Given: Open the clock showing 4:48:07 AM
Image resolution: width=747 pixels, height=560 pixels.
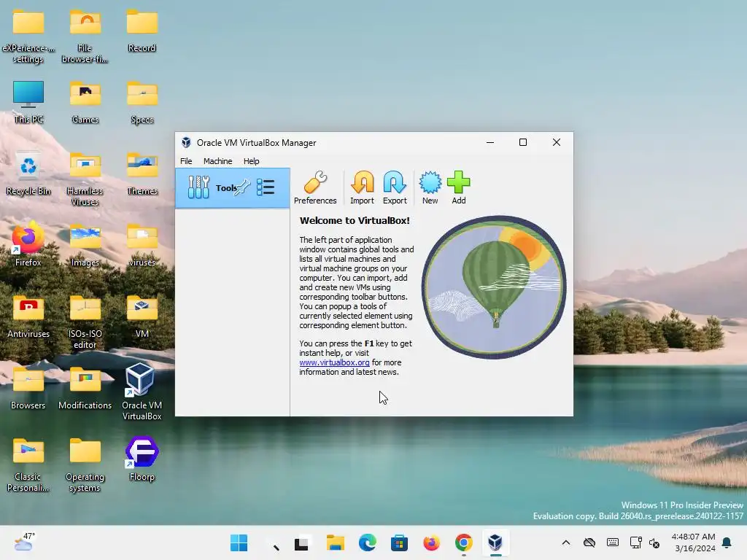Looking at the screenshot, I should pyautogui.click(x=694, y=542).
